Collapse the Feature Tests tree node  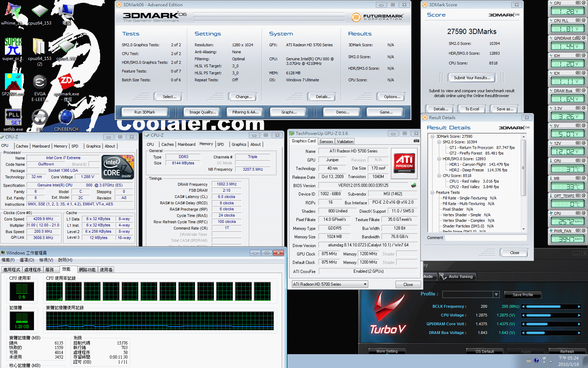click(433, 192)
